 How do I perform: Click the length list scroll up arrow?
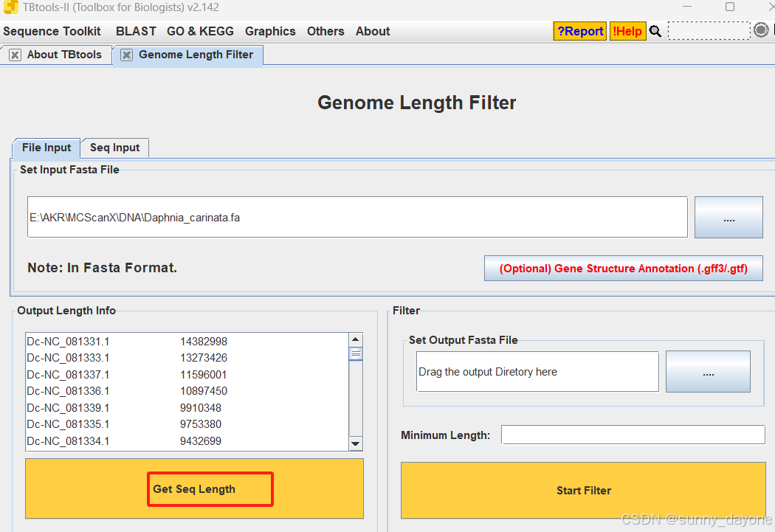coord(355,339)
